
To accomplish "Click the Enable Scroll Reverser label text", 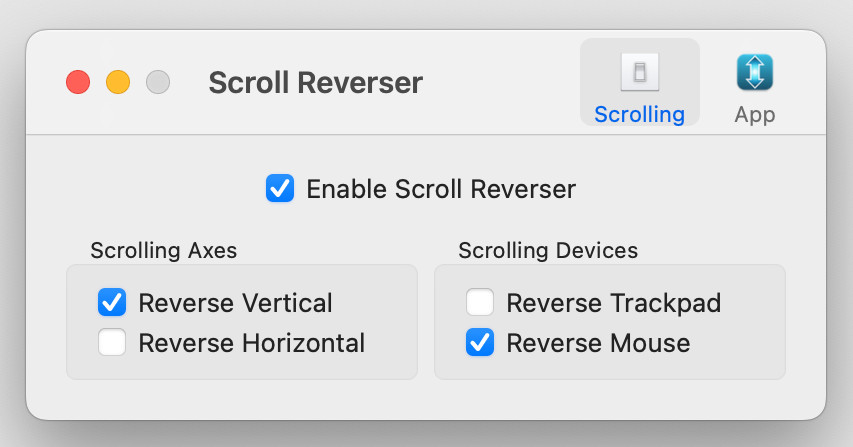I will point(441,189).
